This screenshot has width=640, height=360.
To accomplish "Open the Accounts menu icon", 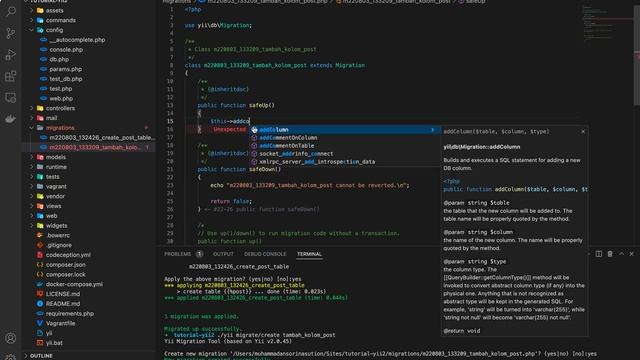I will coord(10,338).
